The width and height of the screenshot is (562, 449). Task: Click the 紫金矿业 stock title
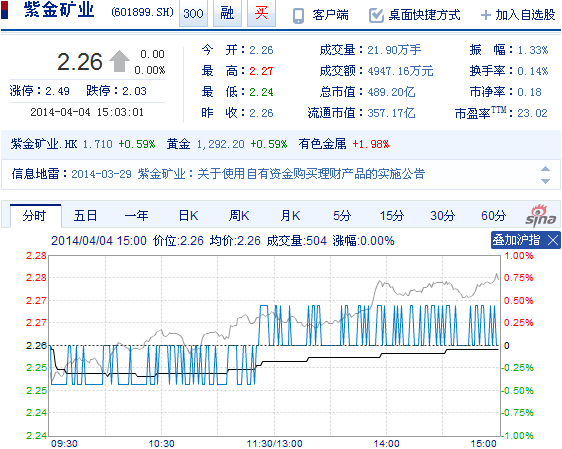point(59,10)
